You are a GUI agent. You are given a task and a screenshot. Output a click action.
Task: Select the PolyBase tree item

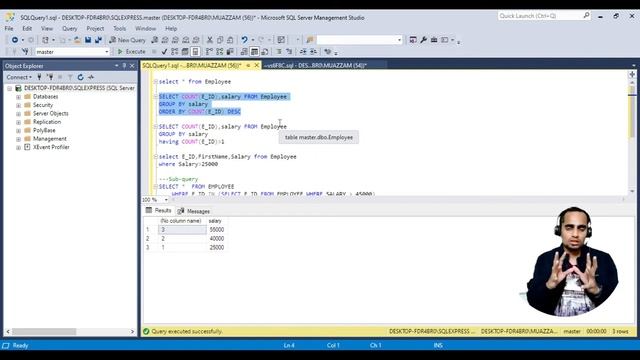[44, 131]
